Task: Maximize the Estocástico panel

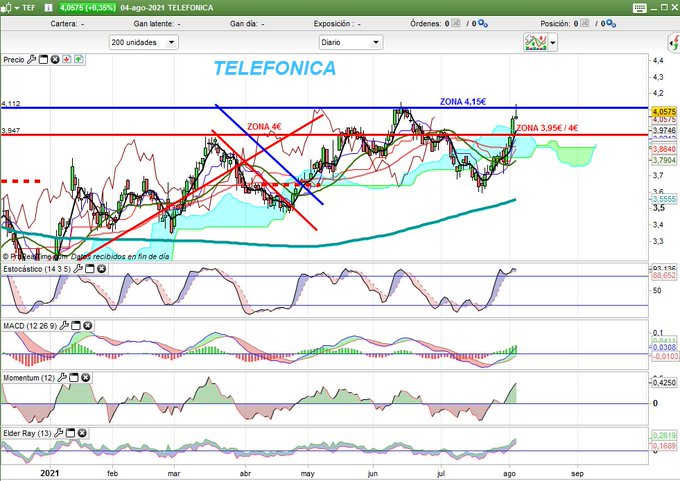Action: 90,269
